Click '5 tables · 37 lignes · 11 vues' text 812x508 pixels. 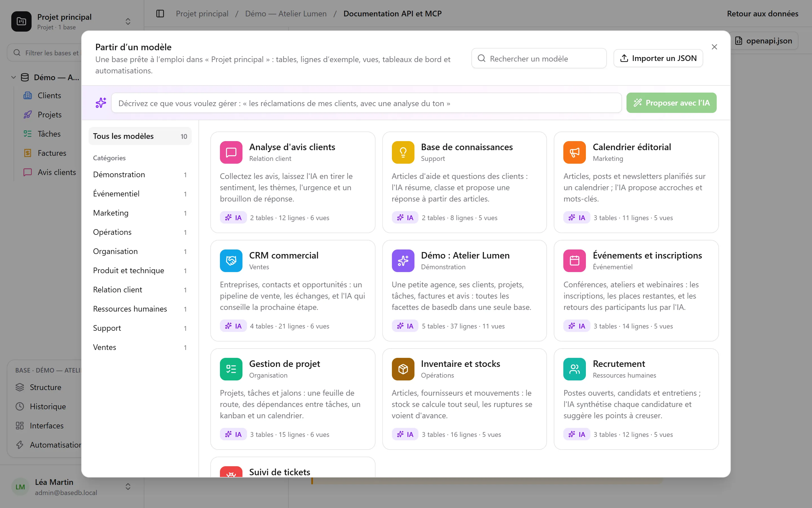click(x=463, y=326)
